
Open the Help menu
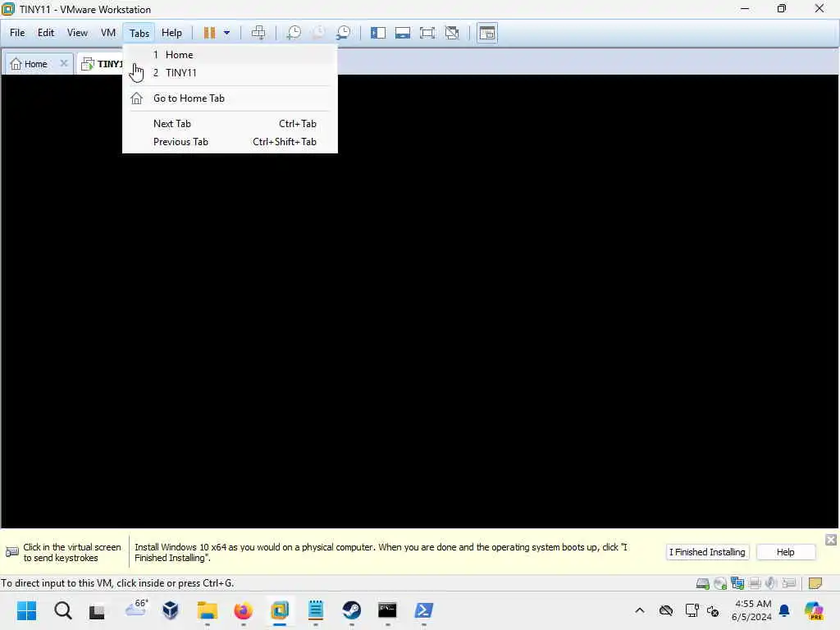click(x=171, y=33)
